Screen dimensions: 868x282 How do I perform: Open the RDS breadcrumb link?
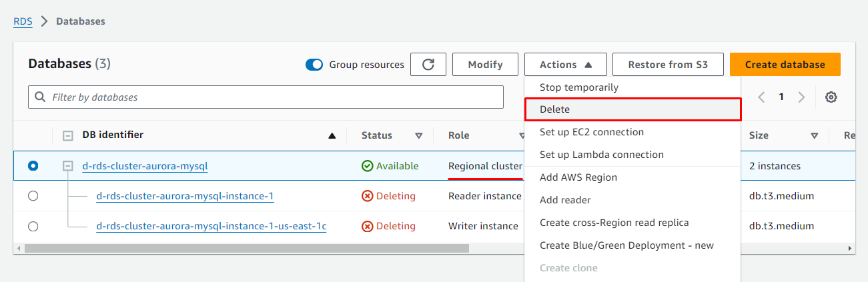(23, 21)
